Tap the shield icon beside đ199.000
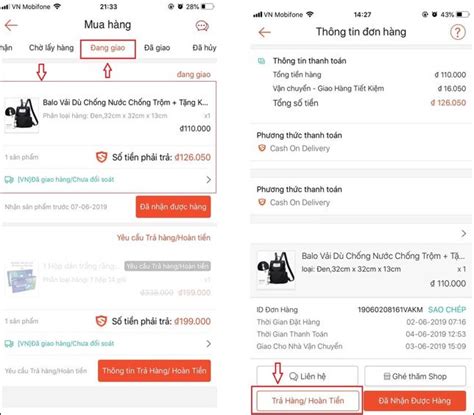The image size is (474, 415). tap(102, 321)
